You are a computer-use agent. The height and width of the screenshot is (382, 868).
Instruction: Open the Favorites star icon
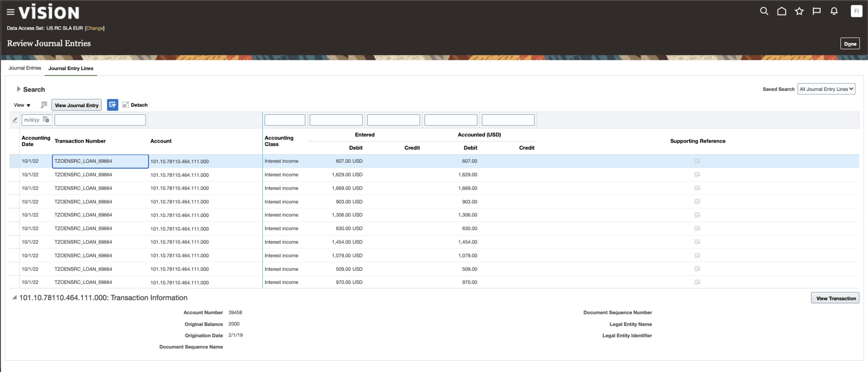coord(799,11)
